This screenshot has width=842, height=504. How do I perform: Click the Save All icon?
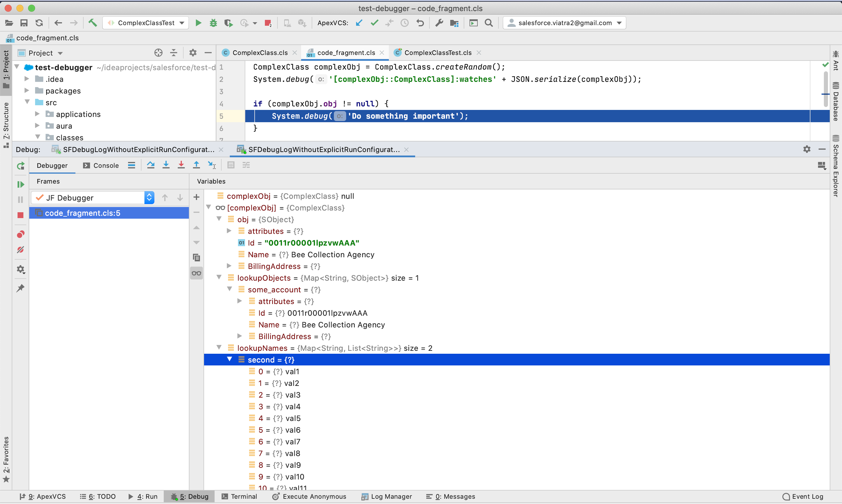(x=24, y=23)
